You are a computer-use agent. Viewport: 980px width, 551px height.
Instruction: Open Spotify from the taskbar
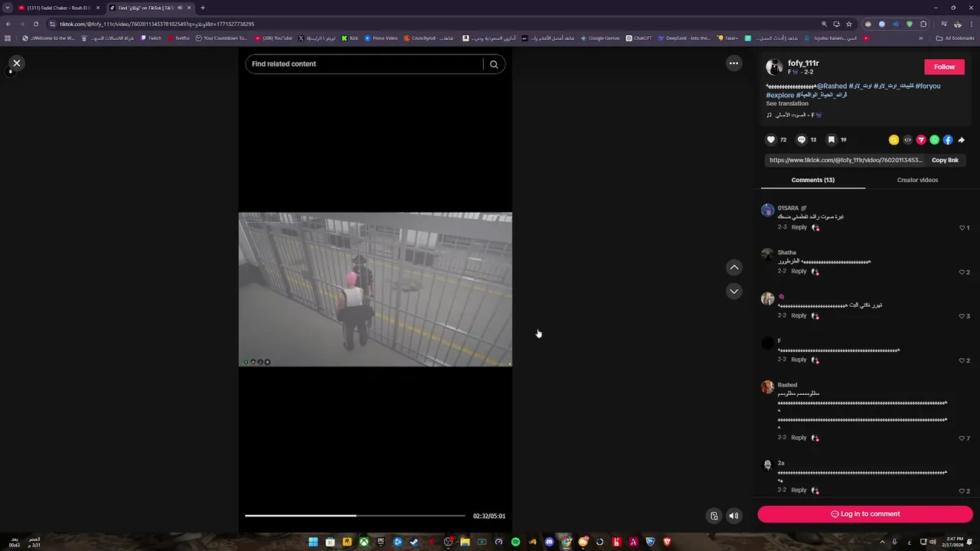[x=515, y=542]
